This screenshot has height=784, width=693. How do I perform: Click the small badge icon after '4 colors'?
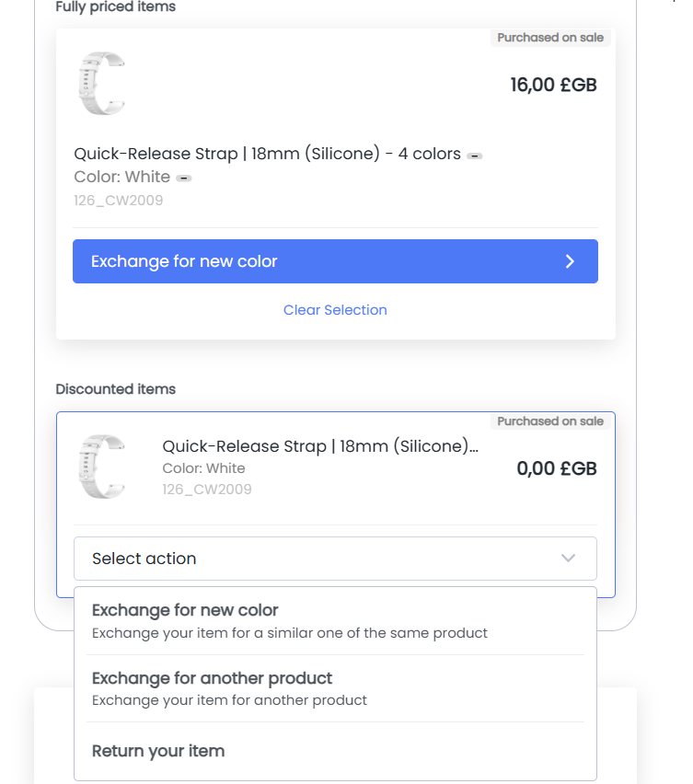(475, 156)
